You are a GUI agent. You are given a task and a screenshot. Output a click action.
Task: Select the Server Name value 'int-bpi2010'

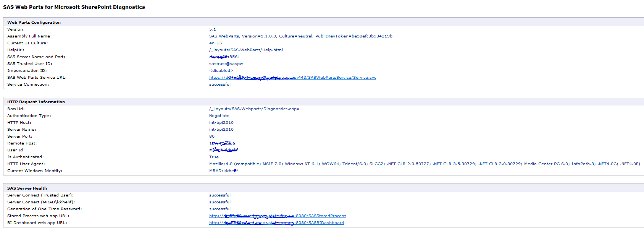click(x=221, y=130)
